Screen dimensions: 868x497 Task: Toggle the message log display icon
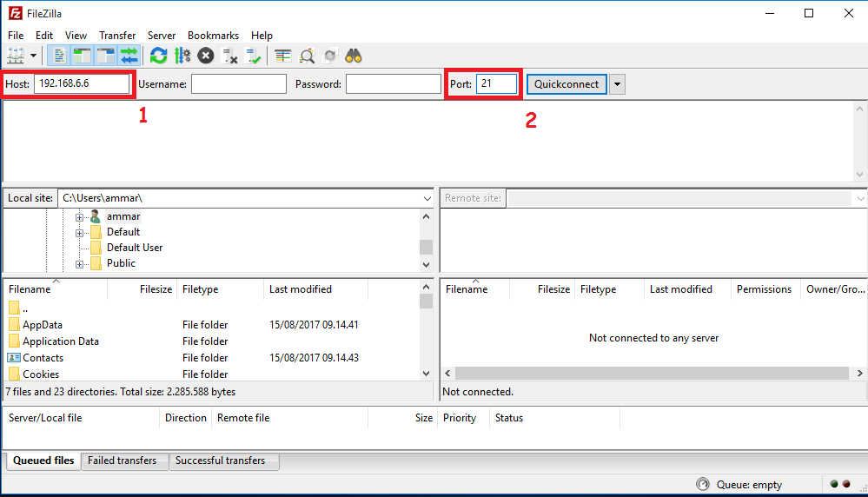[x=59, y=56]
